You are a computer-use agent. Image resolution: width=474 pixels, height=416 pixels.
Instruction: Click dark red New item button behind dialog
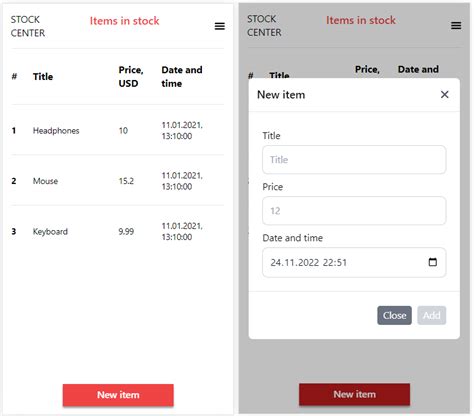coord(354,394)
